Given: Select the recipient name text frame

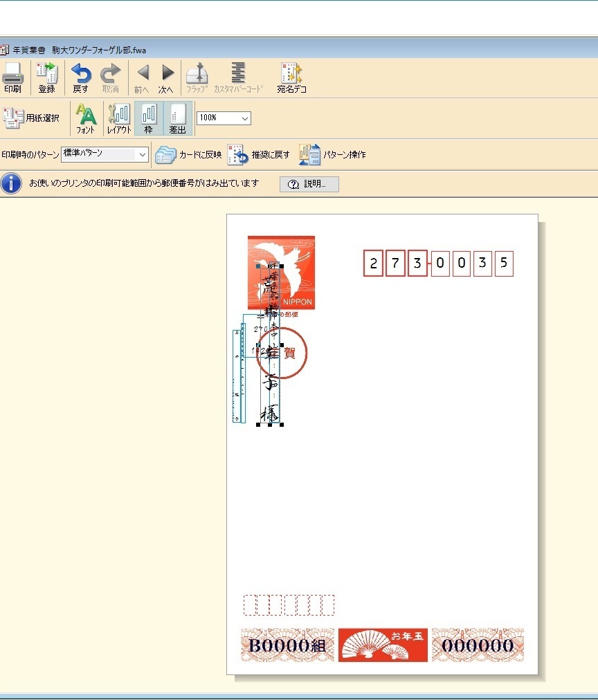Looking at the screenshot, I should 270,345.
